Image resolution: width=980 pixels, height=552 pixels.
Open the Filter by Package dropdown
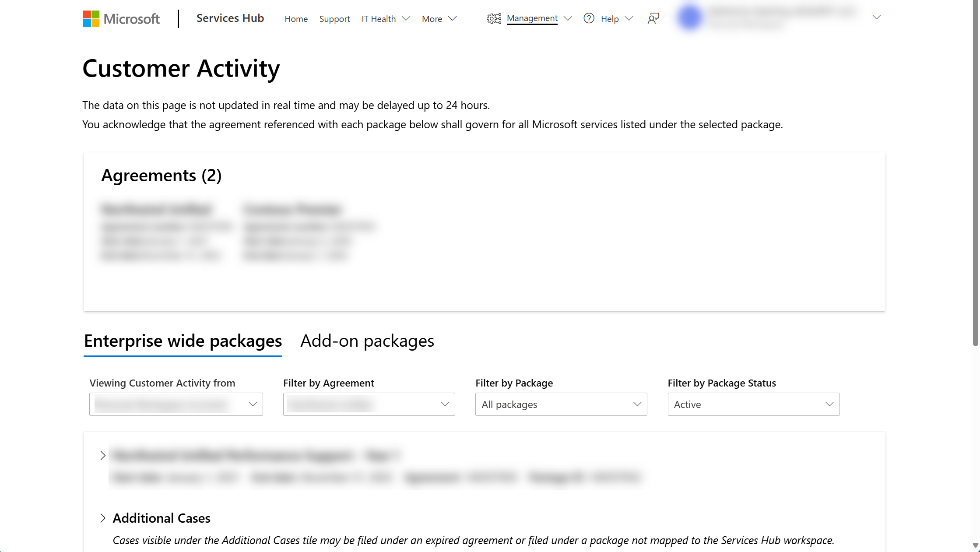[561, 404]
